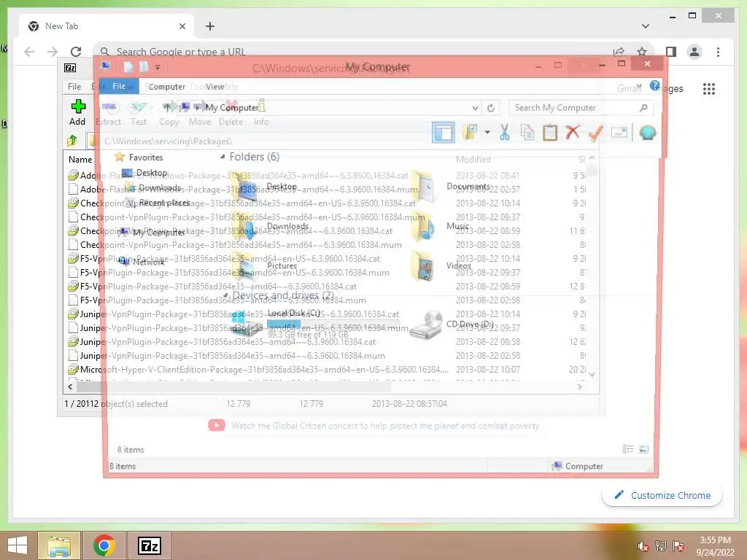The width and height of the screenshot is (747, 560).
Task: Open the Videos folder
Action: click(x=441, y=267)
